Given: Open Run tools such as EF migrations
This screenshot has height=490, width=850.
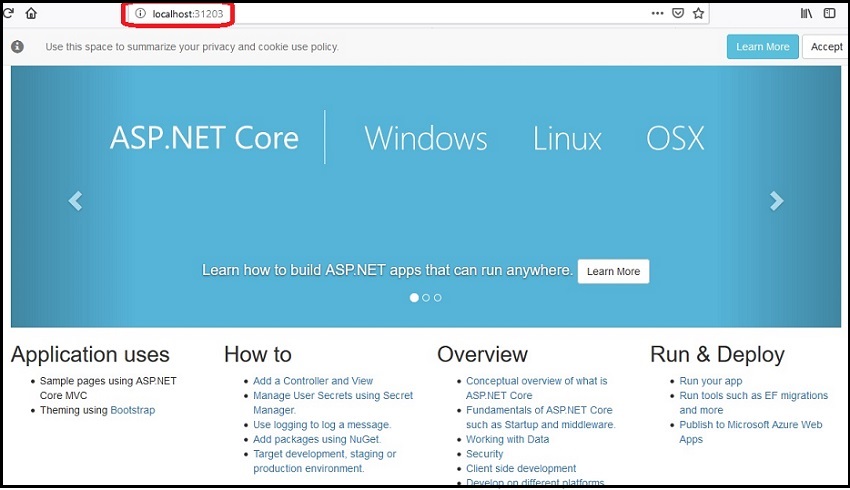Looking at the screenshot, I should (x=754, y=403).
